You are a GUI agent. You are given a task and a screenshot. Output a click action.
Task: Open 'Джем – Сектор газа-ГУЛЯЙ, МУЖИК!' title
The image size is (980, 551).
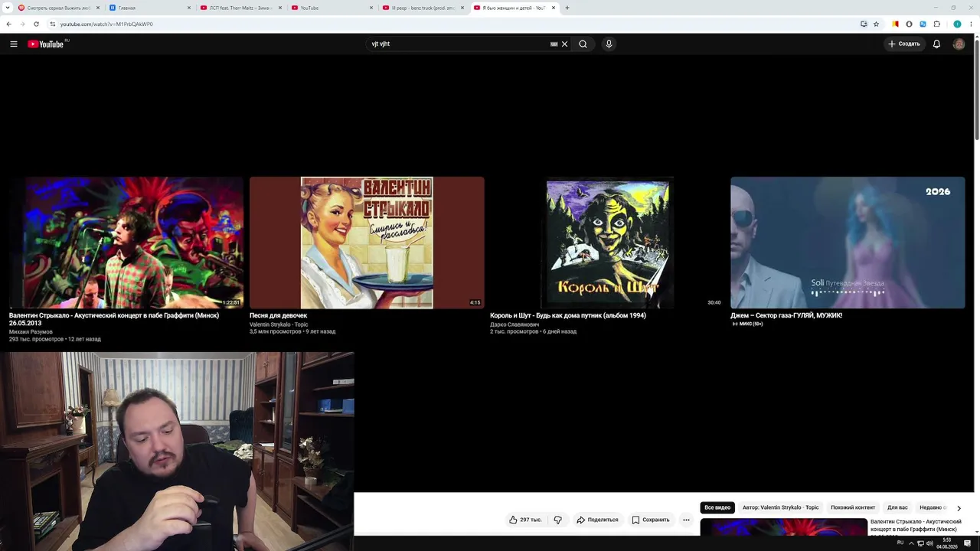pyautogui.click(x=786, y=315)
